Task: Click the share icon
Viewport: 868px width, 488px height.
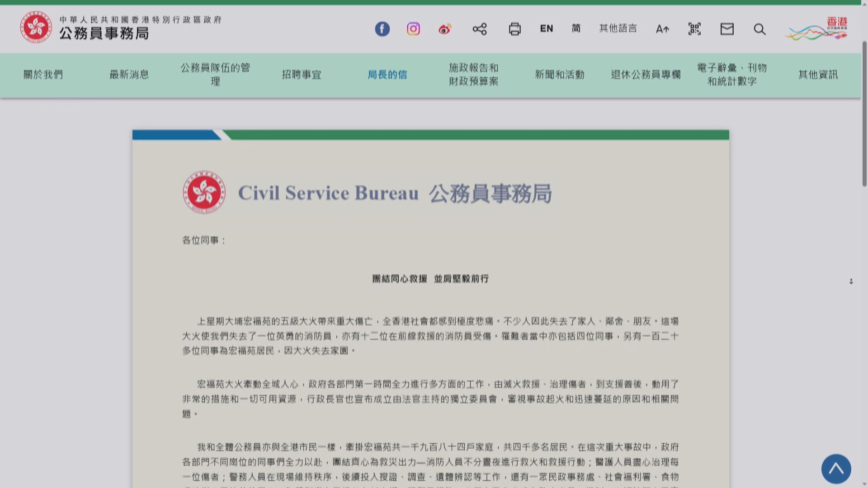Action: [x=480, y=29]
